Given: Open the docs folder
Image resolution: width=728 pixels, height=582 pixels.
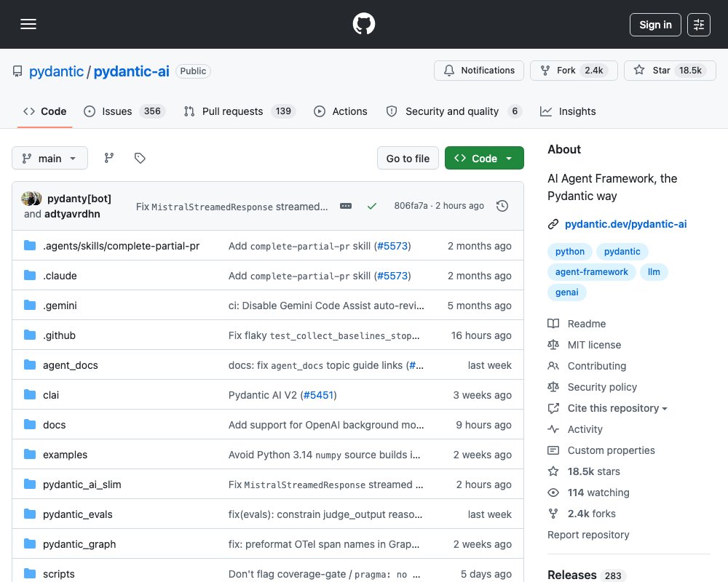Looking at the screenshot, I should pos(55,425).
